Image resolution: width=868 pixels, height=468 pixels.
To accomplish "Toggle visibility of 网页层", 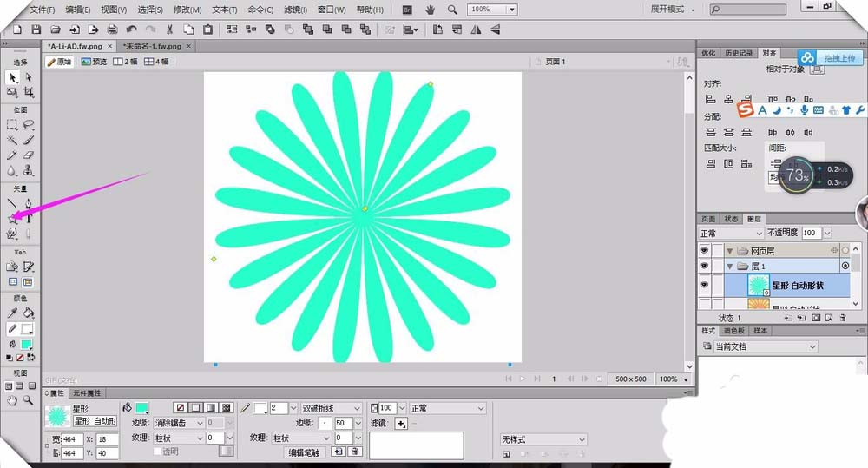I will 704,250.
